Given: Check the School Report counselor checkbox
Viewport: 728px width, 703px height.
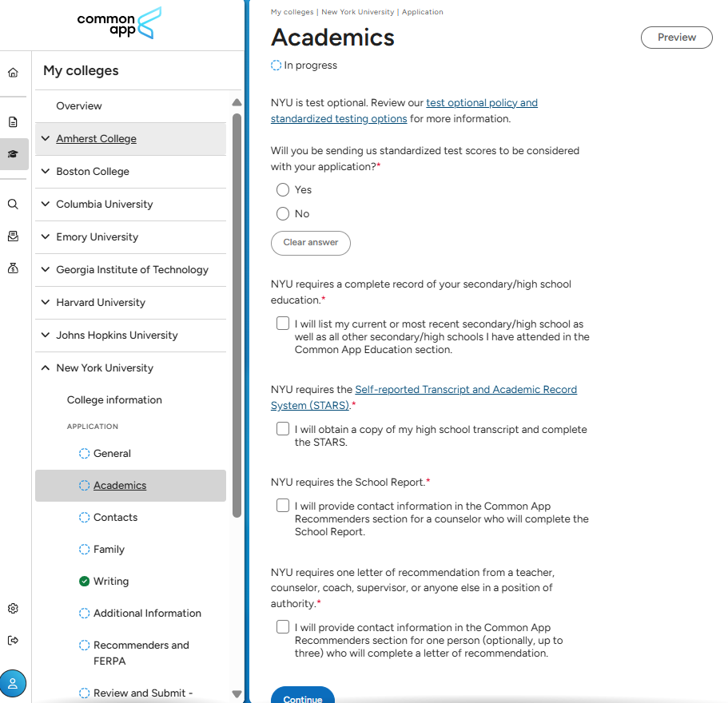Looking at the screenshot, I should (283, 506).
